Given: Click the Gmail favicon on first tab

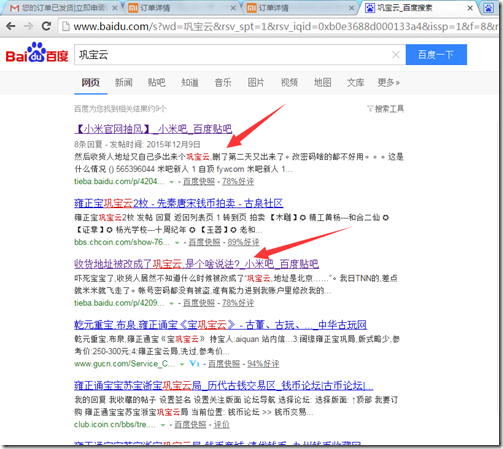Looking at the screenshot, I should coord(14,8).
